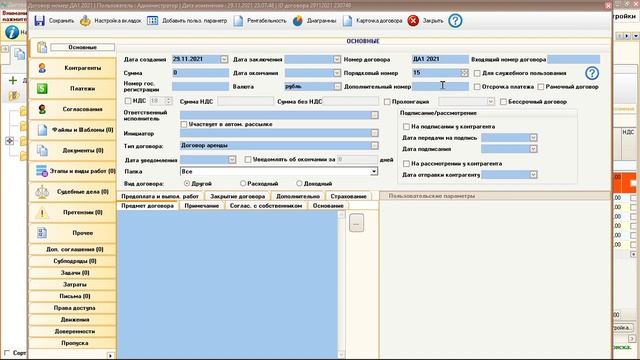Check Бессрочный договор
This screenshot has width=640, height=360.
[x=503, y=102]
